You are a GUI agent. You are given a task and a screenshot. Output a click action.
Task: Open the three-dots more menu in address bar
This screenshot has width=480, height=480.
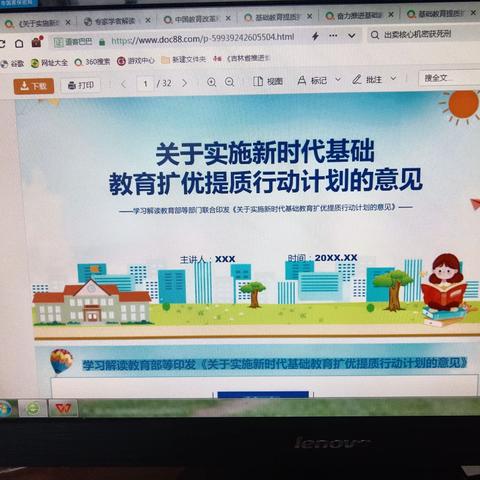point(333,35)
